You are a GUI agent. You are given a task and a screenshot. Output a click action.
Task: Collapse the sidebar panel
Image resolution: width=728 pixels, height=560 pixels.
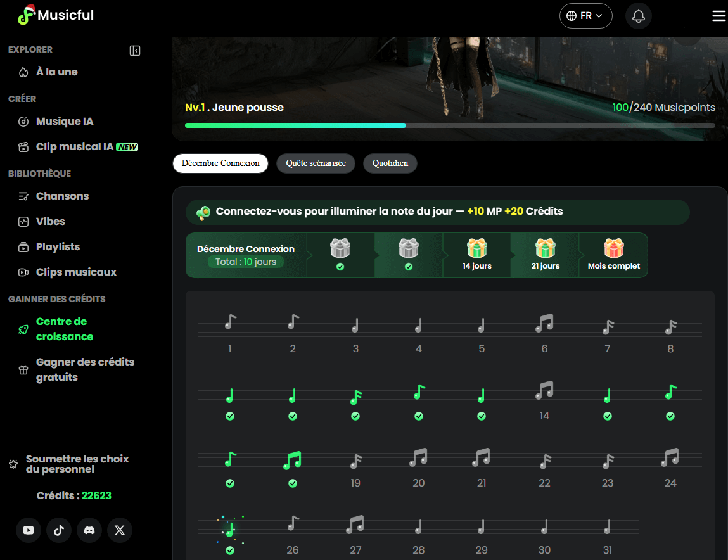135,51
